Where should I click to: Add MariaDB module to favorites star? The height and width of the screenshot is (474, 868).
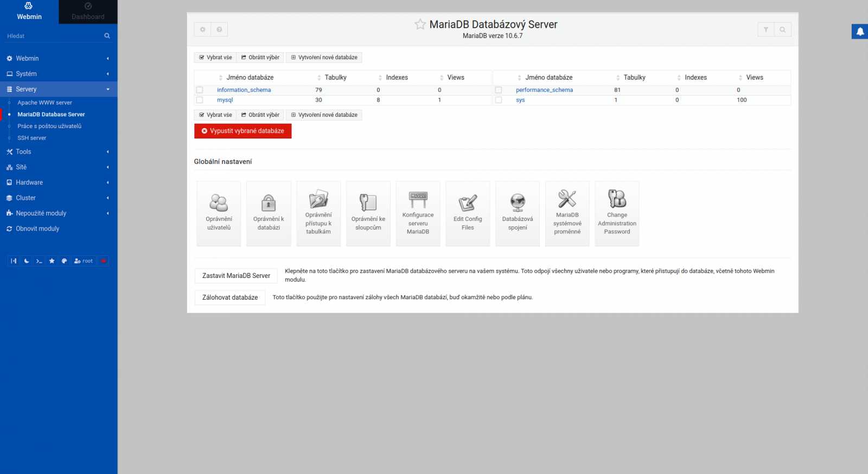pyautogui.click(x=420, y=24)
